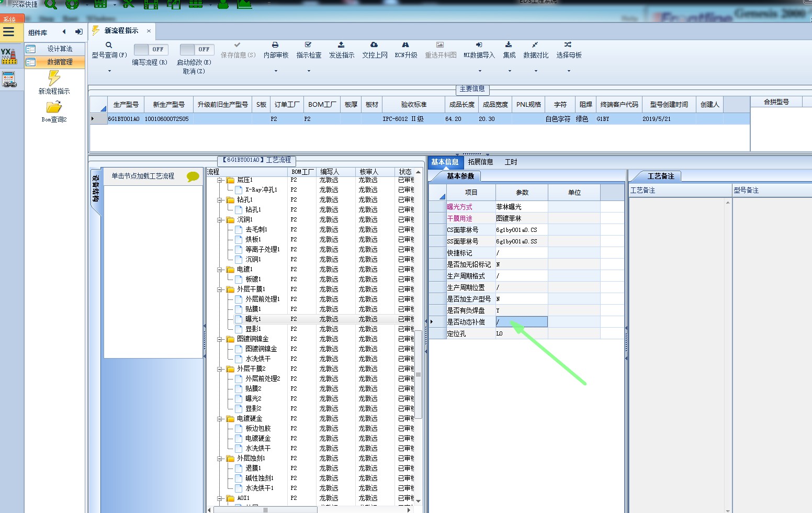Viewport: 812px width, 513px height.
Task: Select the 等离子处理1 tree item
Action: (263, 250)
